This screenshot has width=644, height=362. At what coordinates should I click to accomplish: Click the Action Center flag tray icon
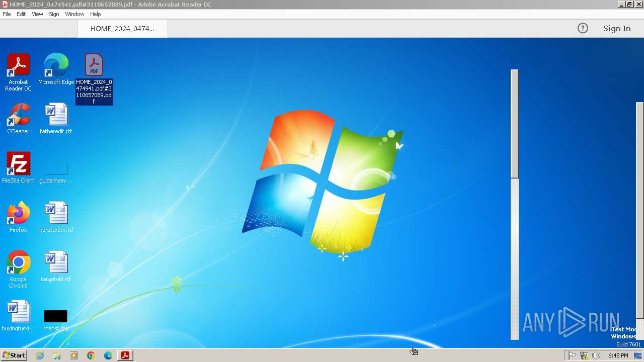[572, 355]
